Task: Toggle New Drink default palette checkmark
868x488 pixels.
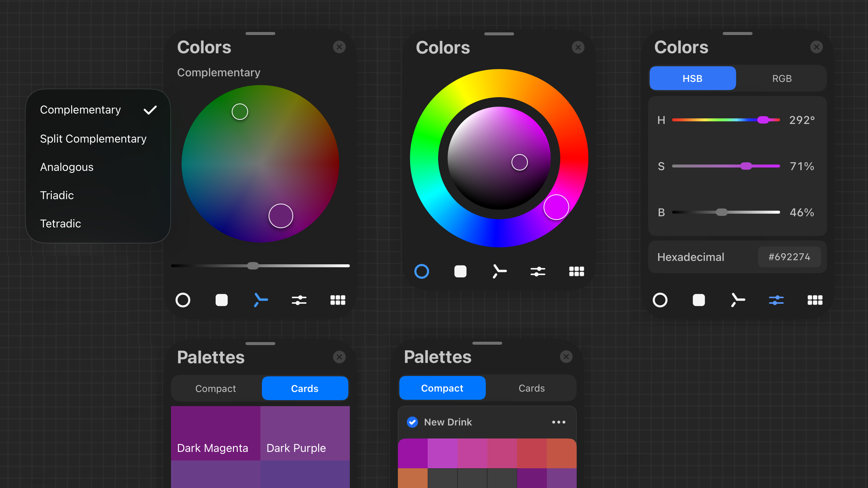Action: coord(412,422)
